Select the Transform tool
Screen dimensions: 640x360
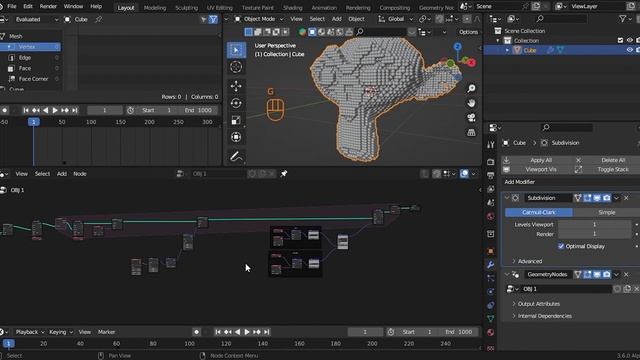[x=236, y=137]
